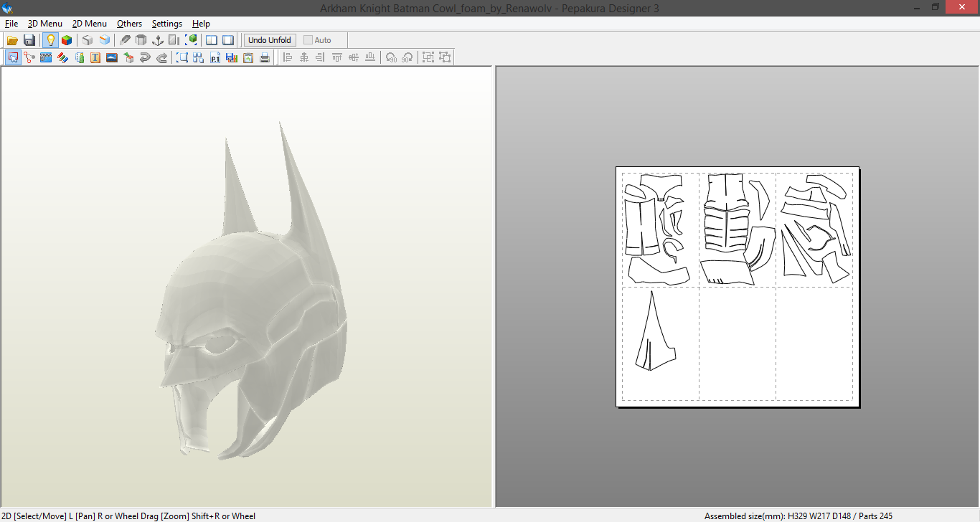Click the Undo arrow icon

tap(145, 57)
